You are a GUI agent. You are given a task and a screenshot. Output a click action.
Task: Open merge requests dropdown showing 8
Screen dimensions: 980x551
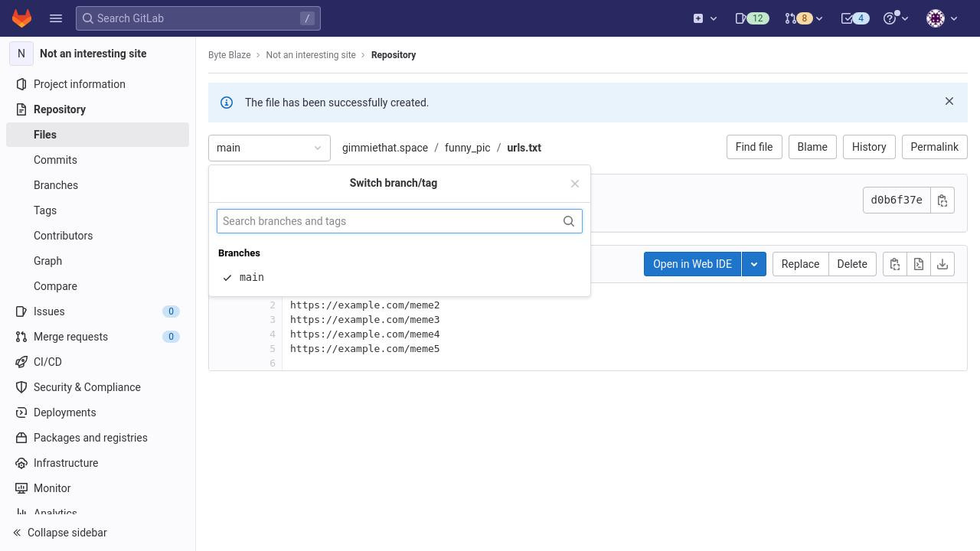point(803,18)
